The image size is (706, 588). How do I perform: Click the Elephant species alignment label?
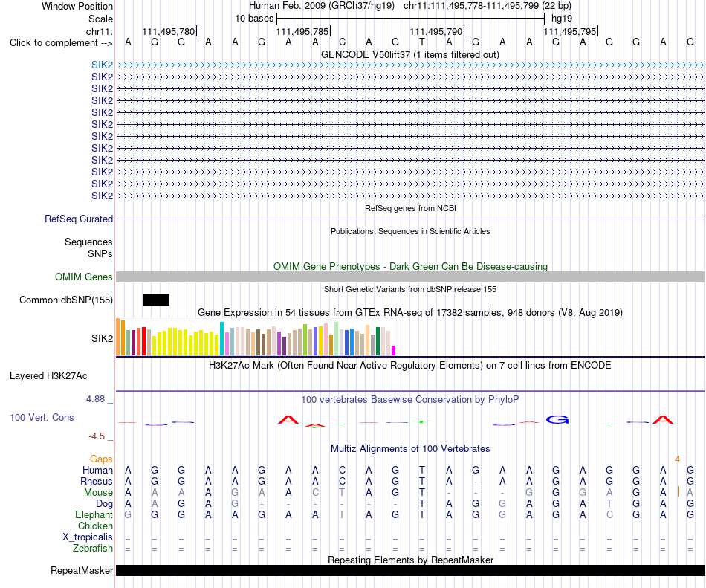coord(94,514)
